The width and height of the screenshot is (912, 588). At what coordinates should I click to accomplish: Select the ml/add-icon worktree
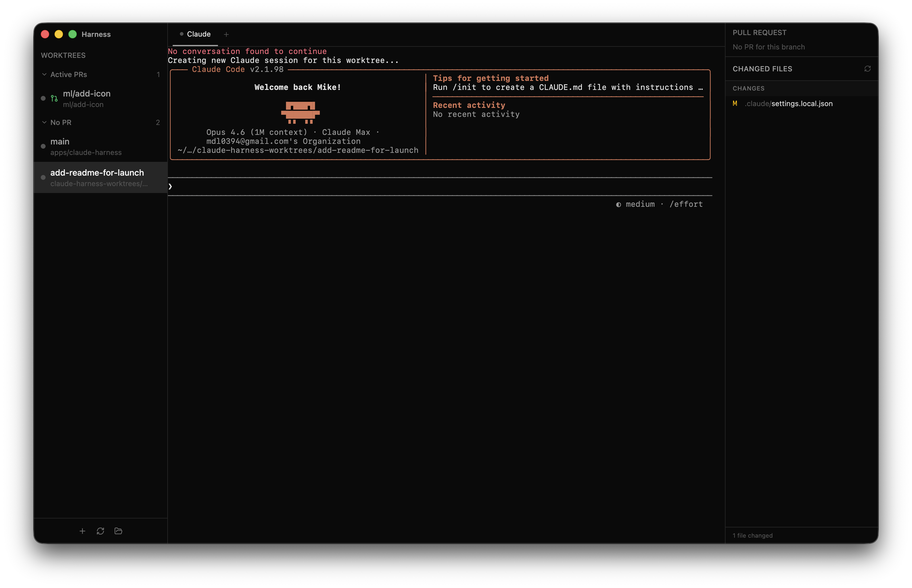coord(86,94)
